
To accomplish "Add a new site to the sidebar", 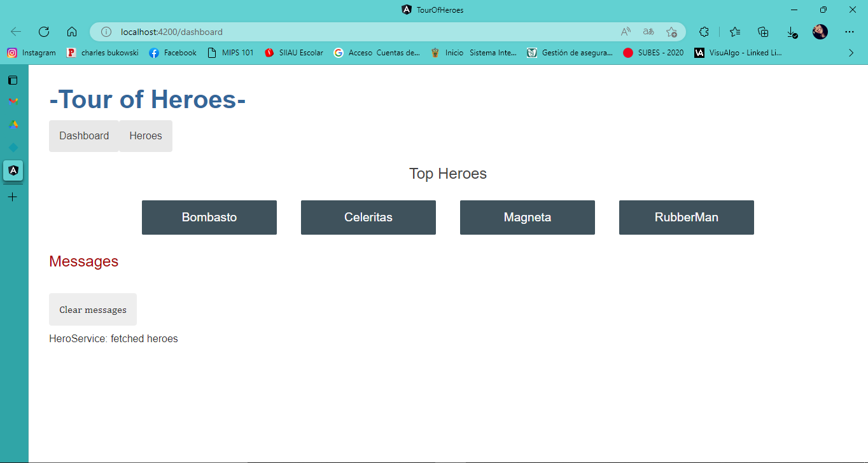I will [12, 197].
